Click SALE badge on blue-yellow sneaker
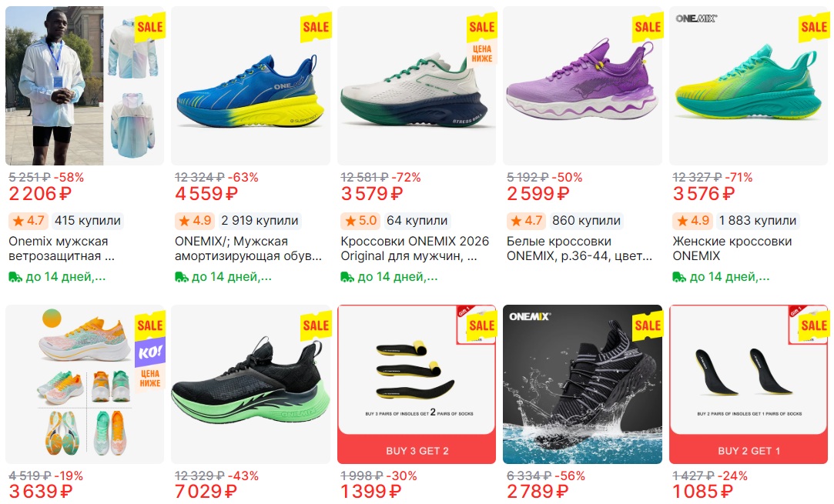 tap(316, 27)
